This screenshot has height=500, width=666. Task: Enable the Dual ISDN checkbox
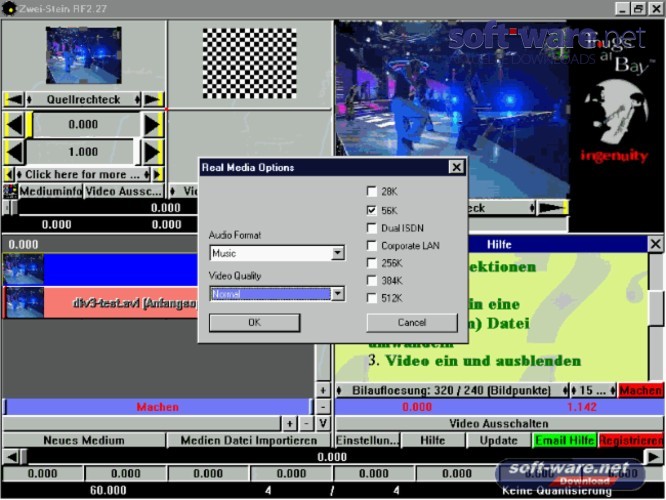pyautogui.click(x=372, y=228)
